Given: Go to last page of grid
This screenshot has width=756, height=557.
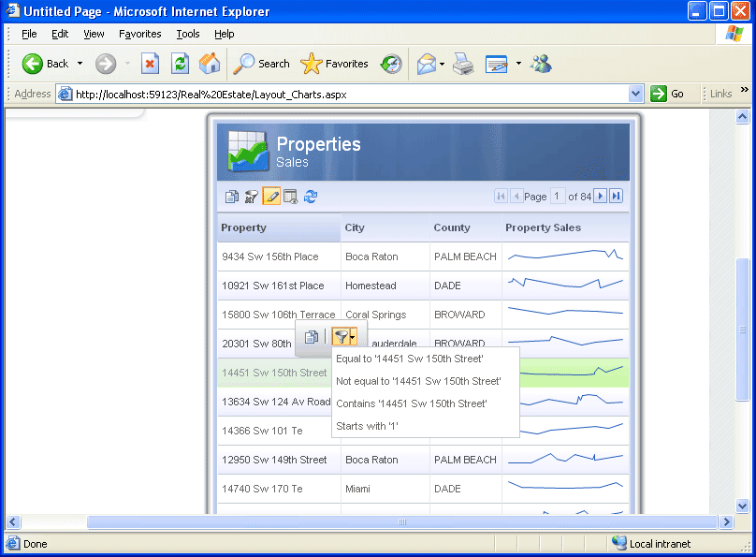Looking at the screenshot, I should (616, 196).
